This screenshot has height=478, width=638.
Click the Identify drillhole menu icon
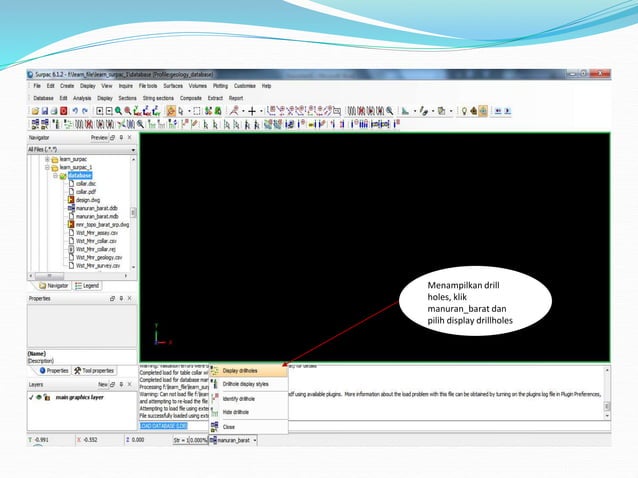click(215, 398)
